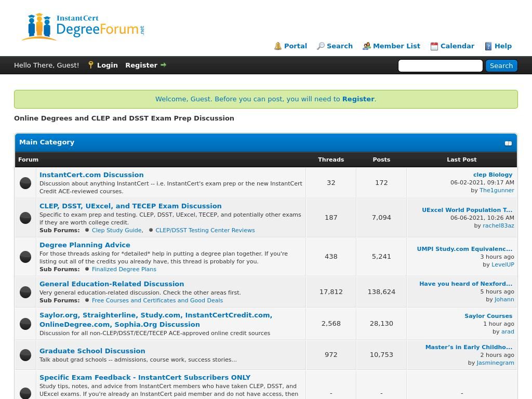Open InstantCert.com Discussion forum
The height and width of the screenshot is (399, 532).
(91, 175)
